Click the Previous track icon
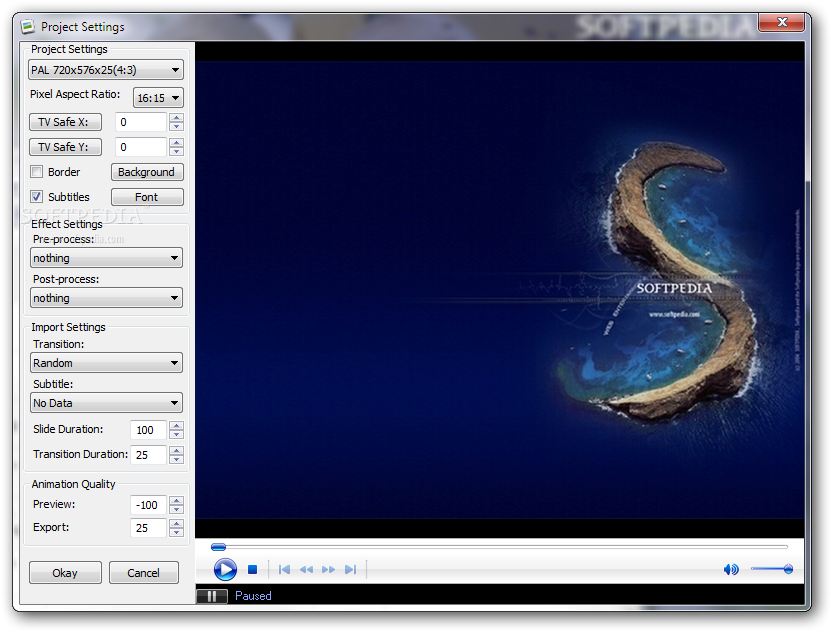The height and width of the screenshot is (632, 832). coord(284,569)
